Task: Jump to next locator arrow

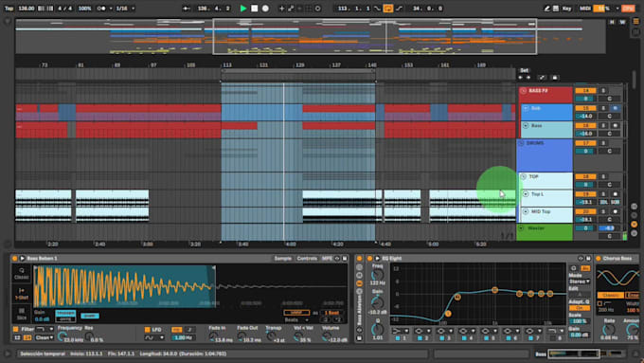Action: 528,78
